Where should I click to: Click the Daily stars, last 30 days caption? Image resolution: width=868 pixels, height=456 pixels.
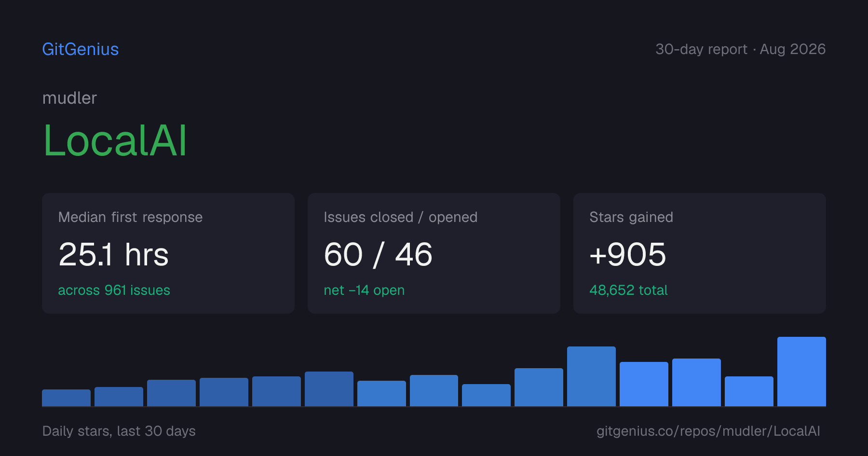tap(119, 431)
